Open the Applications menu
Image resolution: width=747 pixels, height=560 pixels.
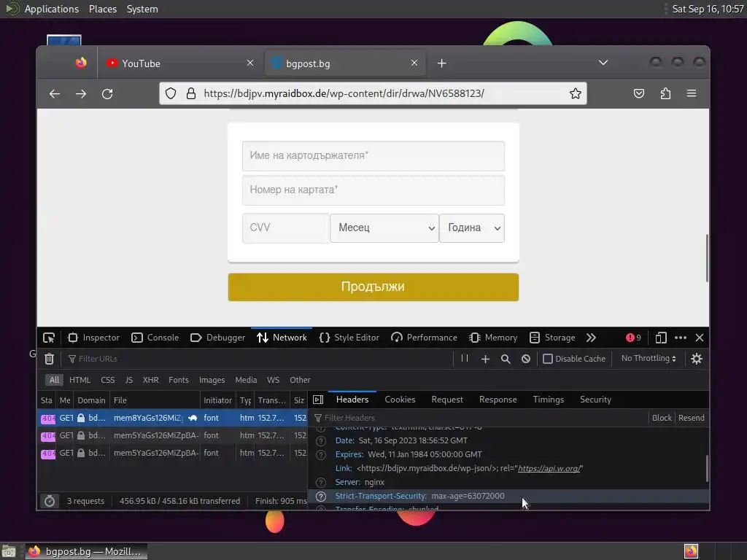click(52, 9)
